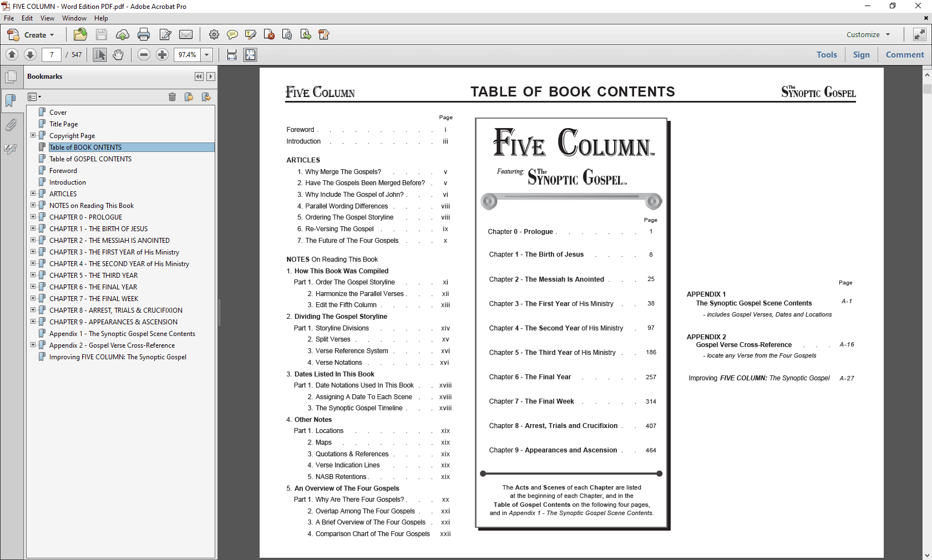Click the fit one full page icon
This screenshot has height=560, width=932.
coord(250,54)
